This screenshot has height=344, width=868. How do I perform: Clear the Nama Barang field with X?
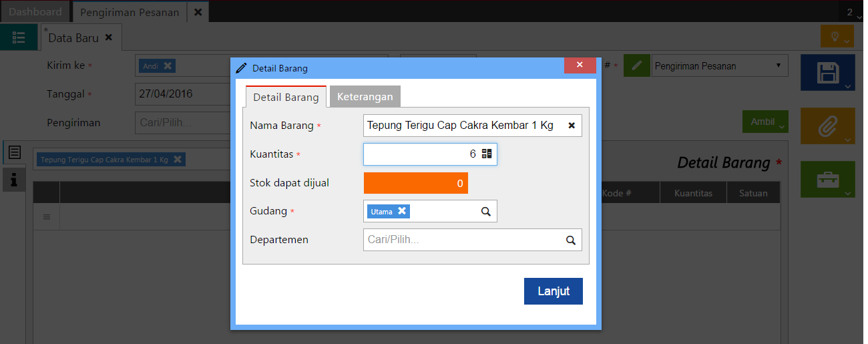coord(572,126)
